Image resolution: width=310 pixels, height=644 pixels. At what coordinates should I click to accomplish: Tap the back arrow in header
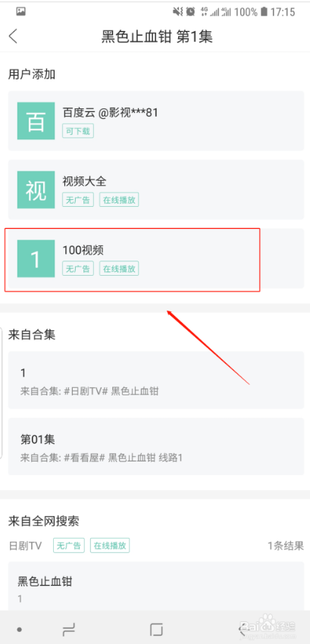[13, 36]
